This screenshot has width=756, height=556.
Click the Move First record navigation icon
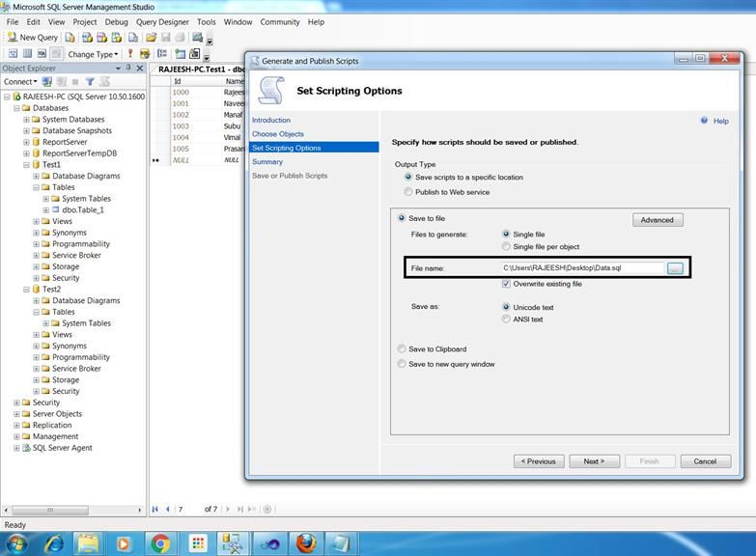[154, 510]
